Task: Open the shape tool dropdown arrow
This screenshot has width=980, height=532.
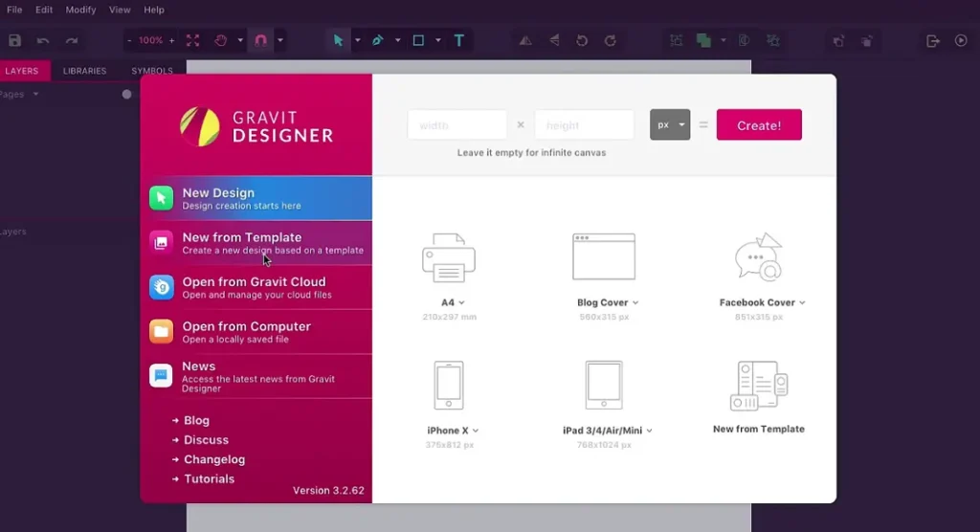Action: tap(438, 40)
